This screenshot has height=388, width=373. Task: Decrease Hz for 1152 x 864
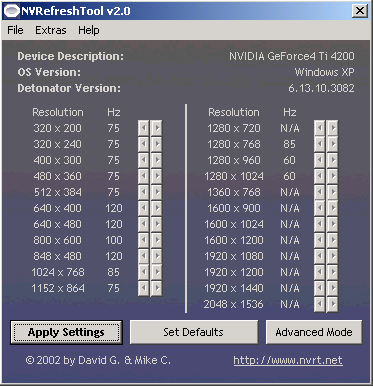pos(144,288)
